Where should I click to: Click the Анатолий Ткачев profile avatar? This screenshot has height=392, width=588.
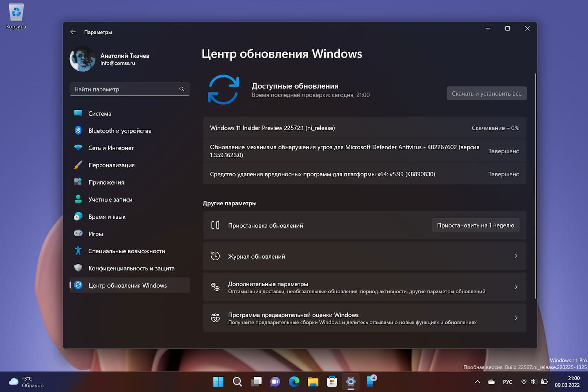click(82, 58)
